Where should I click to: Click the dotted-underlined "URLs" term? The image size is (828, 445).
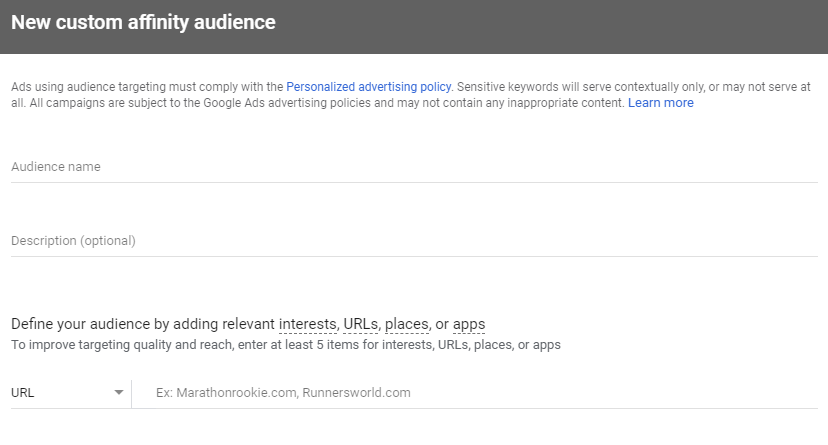tap(361, 325)
